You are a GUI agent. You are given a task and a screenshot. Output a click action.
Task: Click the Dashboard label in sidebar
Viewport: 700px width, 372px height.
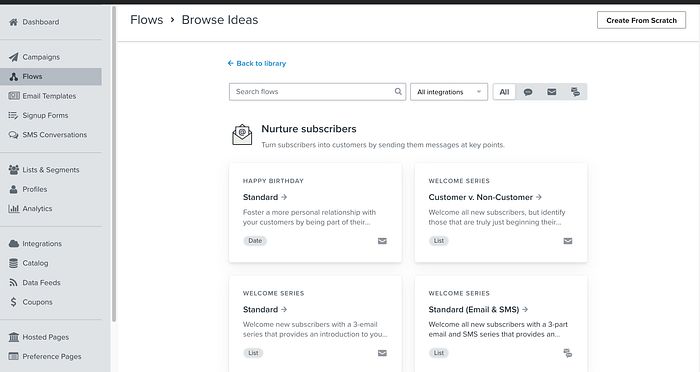point(41,22)
